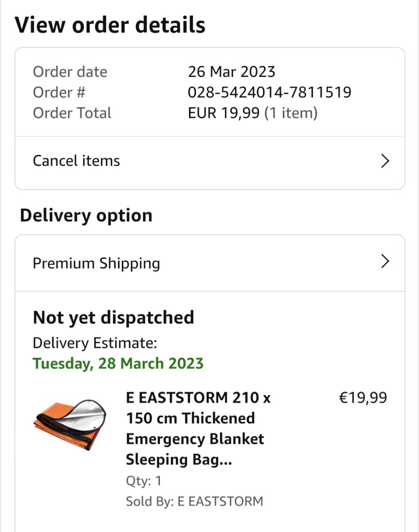Viewport: 419px width, 532px height.
Task: Tap the Order date label
Action: tap(70, 71)
